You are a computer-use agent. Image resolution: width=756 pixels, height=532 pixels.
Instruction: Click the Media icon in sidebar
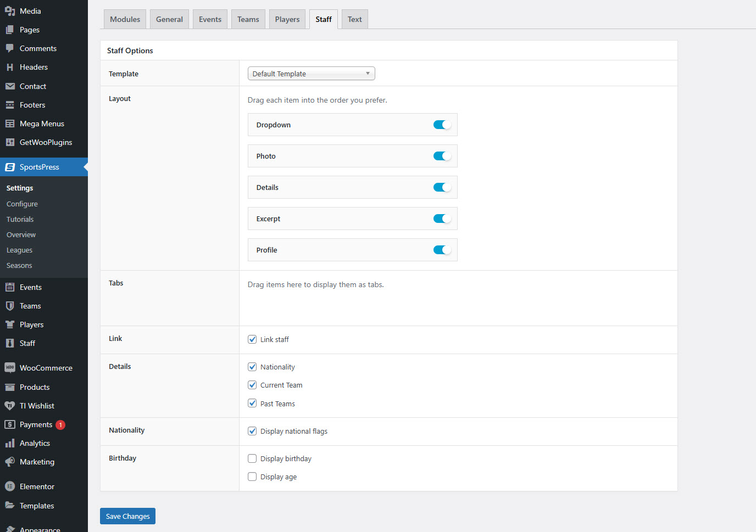click(x=10, y=11)
